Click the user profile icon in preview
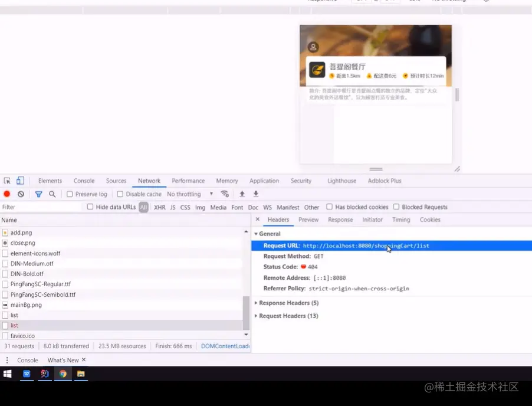The height and width of the screenshot is (406, 532). pos(313,47)
